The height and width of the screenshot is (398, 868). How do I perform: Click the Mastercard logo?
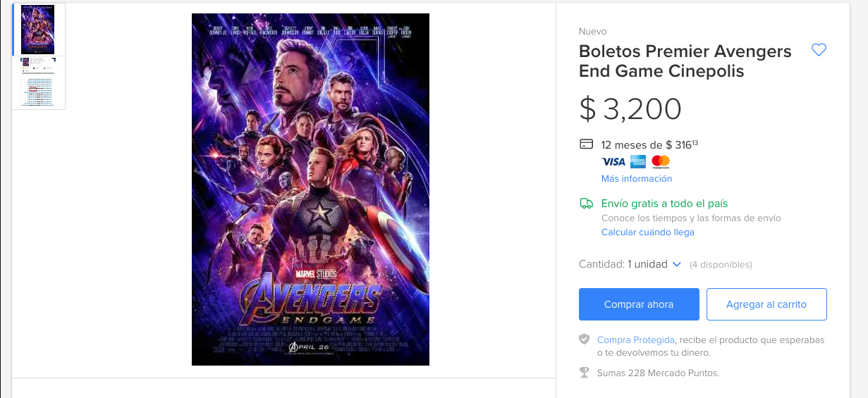pyautogui.click(x=661, y=162)
